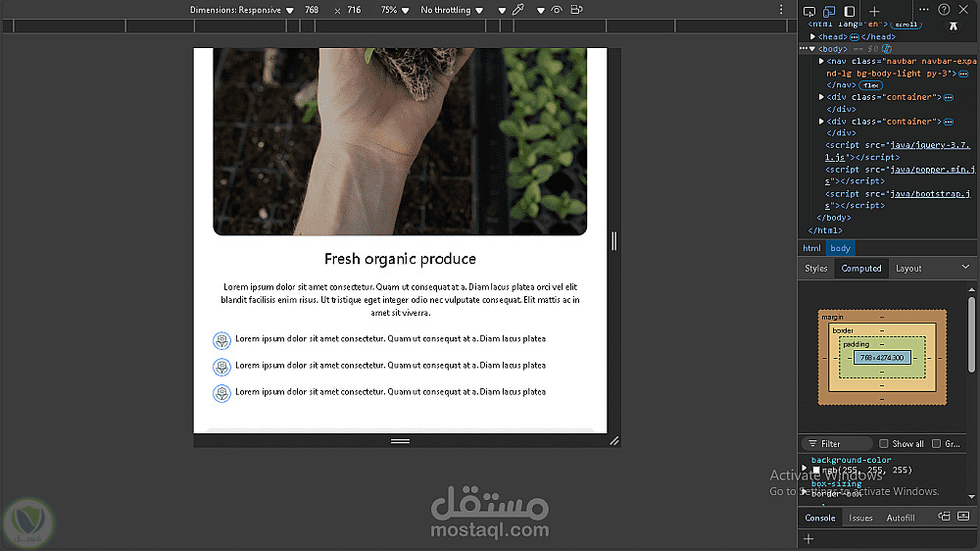Viewport: 980px width, 551px height.
Task: Click the viewport bottom resize handle
Action: 400,441
